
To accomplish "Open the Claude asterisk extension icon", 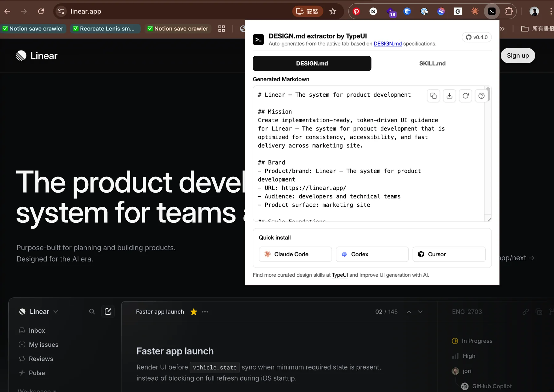I will coord(475,11).
